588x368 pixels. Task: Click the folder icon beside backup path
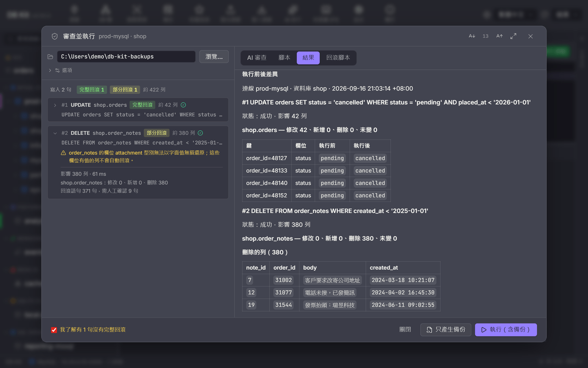[x=50, y=57]
